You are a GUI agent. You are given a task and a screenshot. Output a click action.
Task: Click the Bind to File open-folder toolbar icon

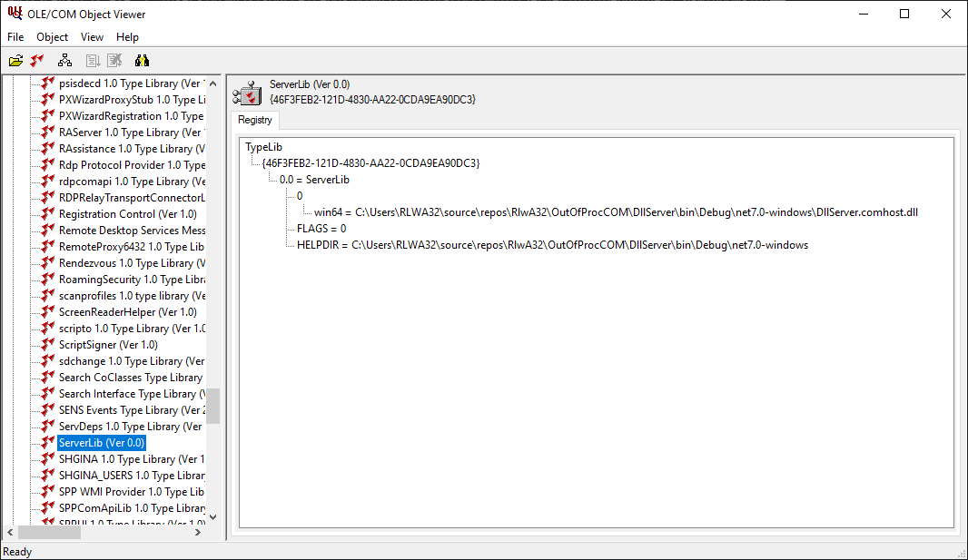click(x=16, y=61)
